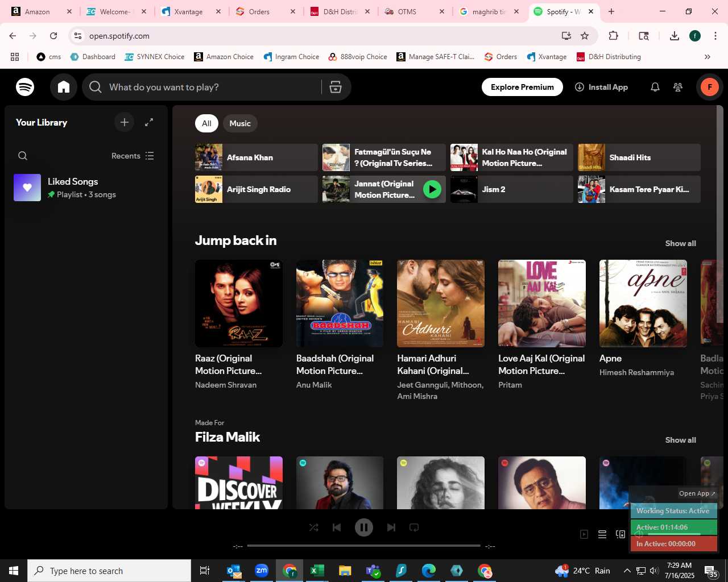The image size is (728, 582).
Task: Show all in Made For Filza Malik
Action: (x=681, y=440)
